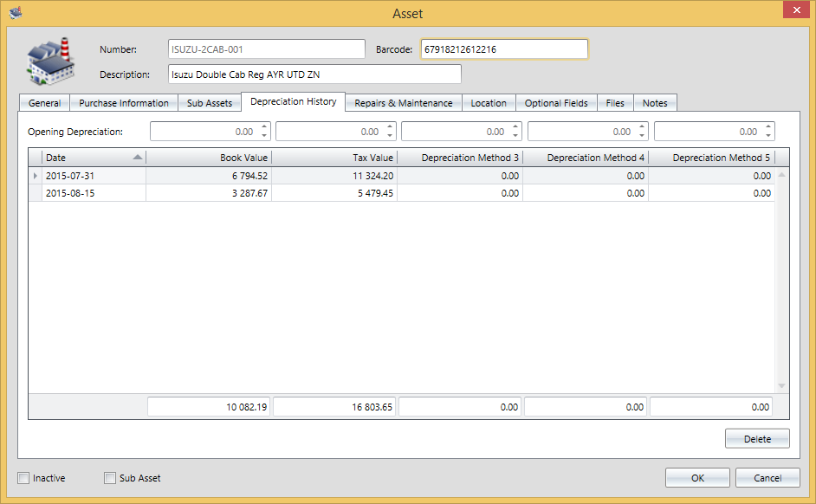Click the Book Value total 10 082.19
816x504 pixels.
point(209,407)
